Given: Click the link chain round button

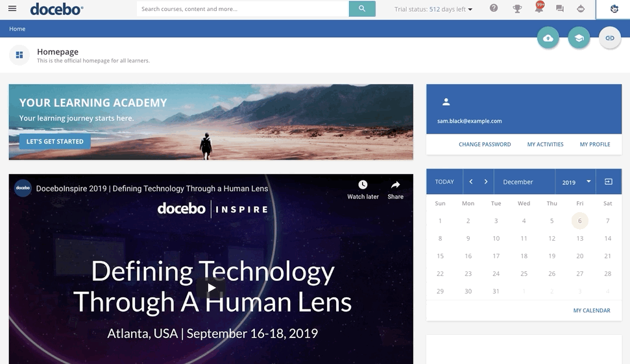Looking at the screenshot, I should click(610, 38).
